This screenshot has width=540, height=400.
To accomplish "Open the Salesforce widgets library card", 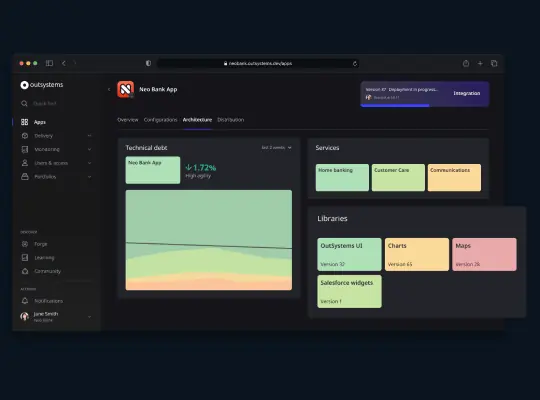I will click(x=349, y=291).
